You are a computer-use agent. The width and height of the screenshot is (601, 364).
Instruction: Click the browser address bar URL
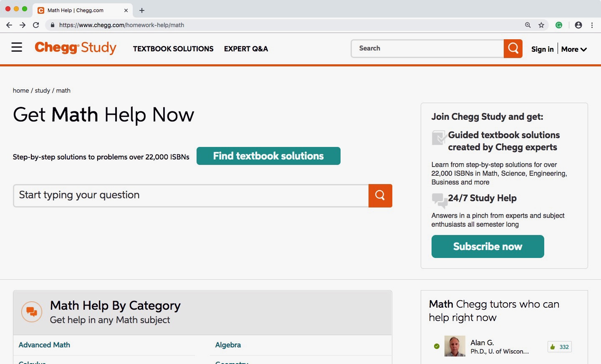(x=121, y=25)
